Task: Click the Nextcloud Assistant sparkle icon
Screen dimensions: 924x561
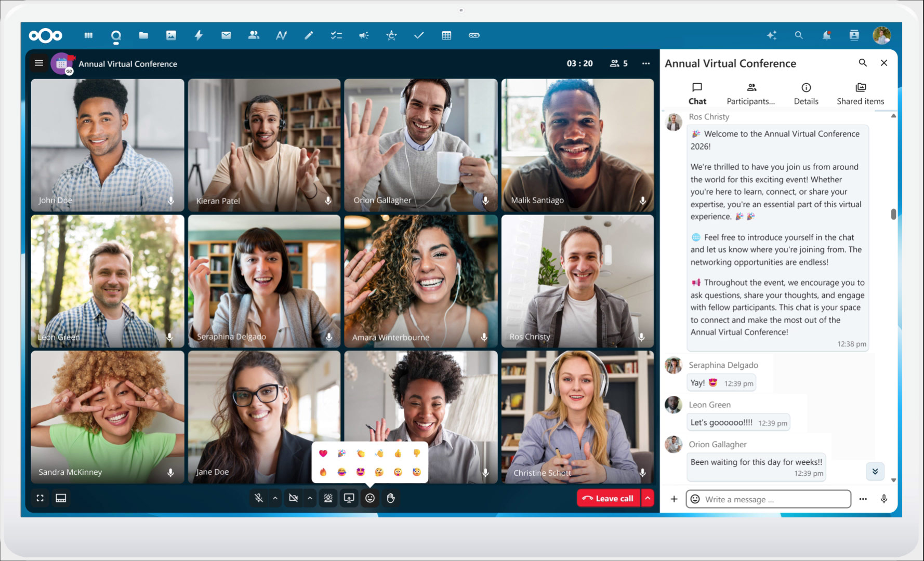Action: pos(772,35)
